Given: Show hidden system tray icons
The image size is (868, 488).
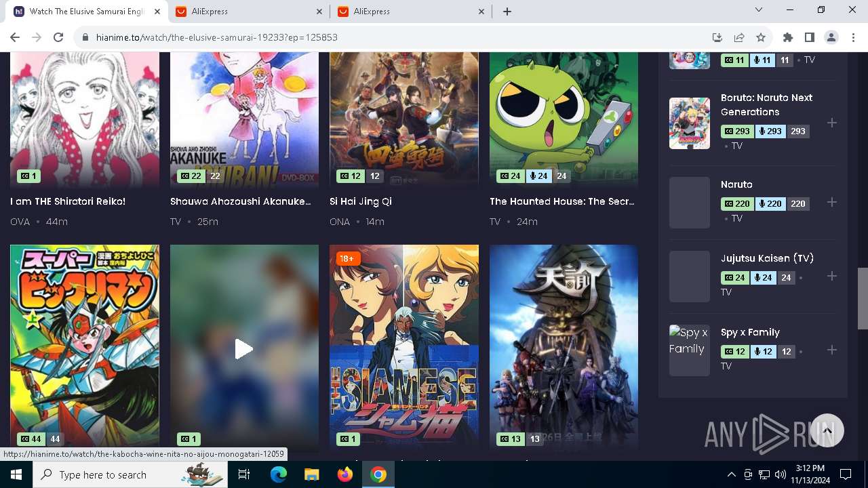Looking at the screenshot, I should (x=731, y=474).
